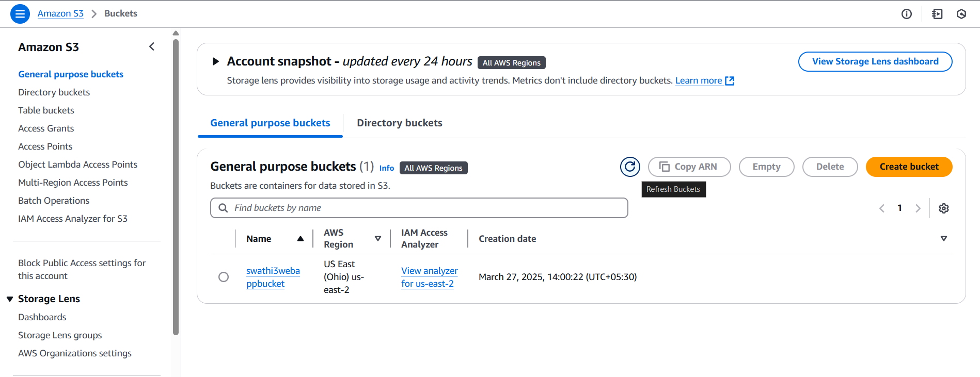
Task: Open View analyzer for us-east-2 link
Action: pyautogui.click(x=430, y=277)
